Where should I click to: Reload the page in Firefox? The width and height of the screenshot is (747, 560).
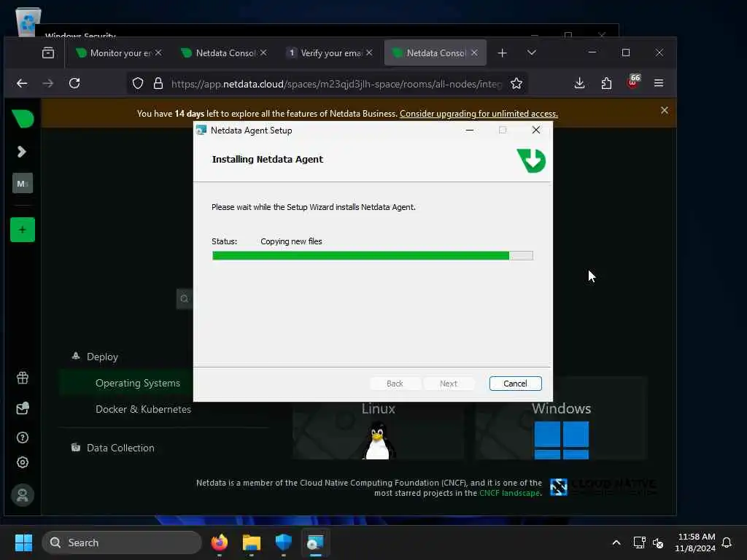pyautogui.click(x=74, y=83)
